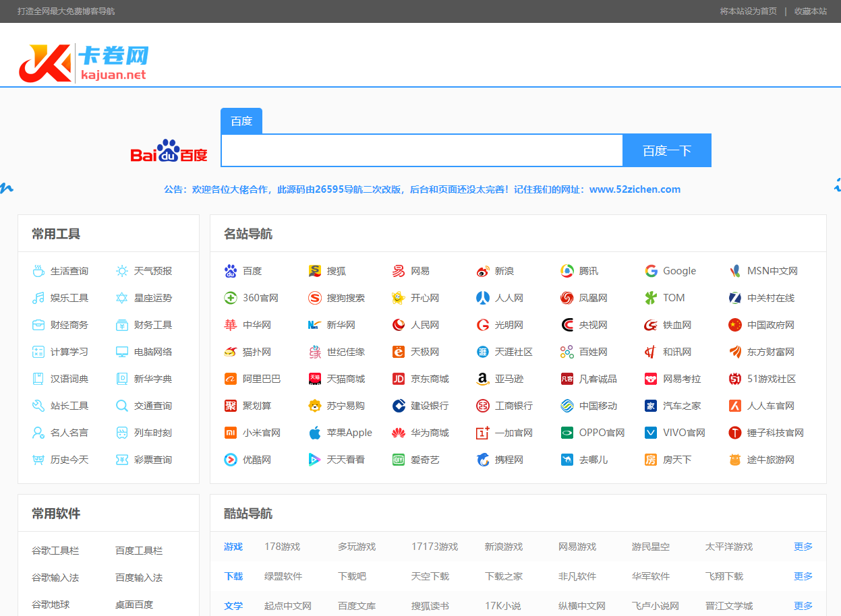The width and height of the screenshot is (841, 616).
Task: Click 将本站设为首页 link
Action: [749, 11]
